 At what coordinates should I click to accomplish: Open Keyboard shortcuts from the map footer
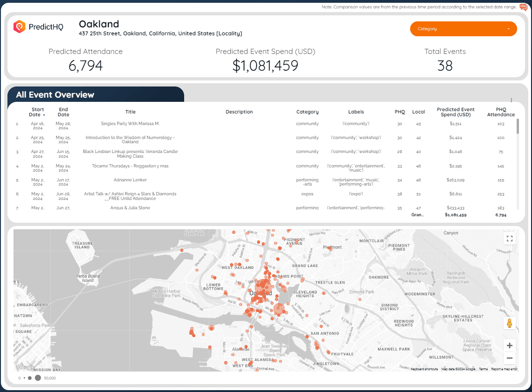[424, 369]
